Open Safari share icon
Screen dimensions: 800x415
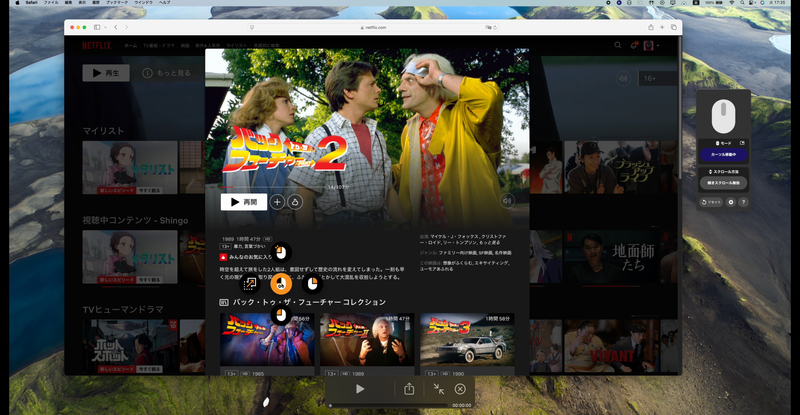651,27
